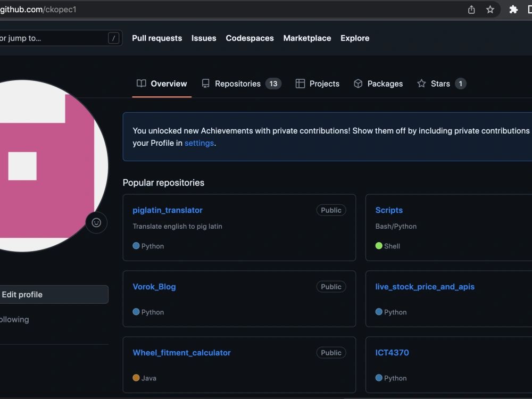Click the 'Translate english to pig latin' description
Viewport: 532px width, 399px height.
coord(178,226)
